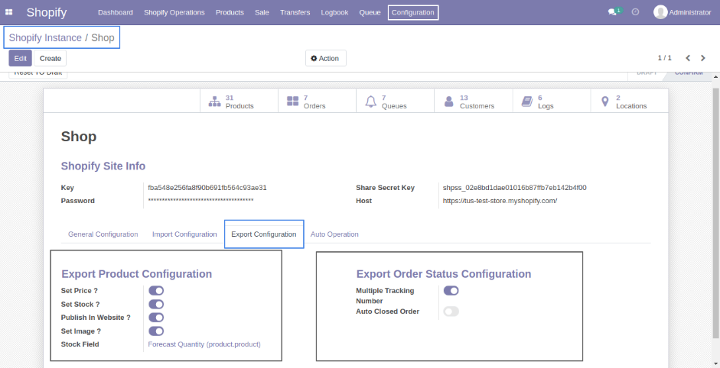Click the tus-test-store host URL
Image resolution: width=720 pixels, height=368 pixels.
[500, 201]
